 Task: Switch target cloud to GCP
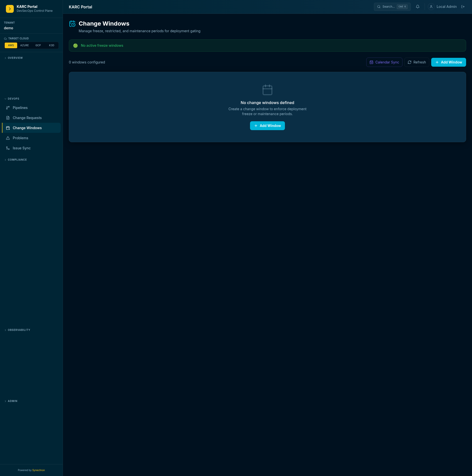pyautogui.click(x=38, y=45)
